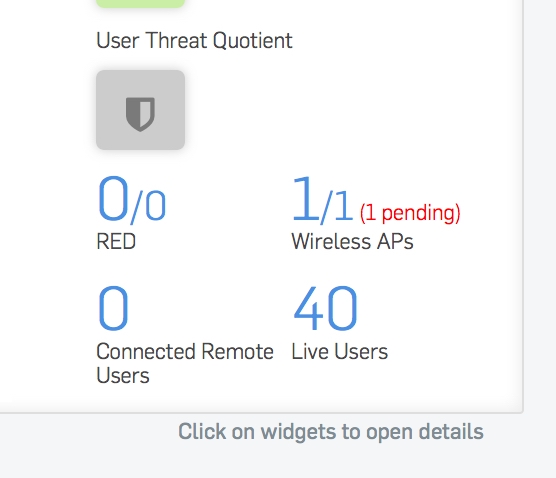
Task: Click the word Users below Connected Remote
Action: point(123,376)
